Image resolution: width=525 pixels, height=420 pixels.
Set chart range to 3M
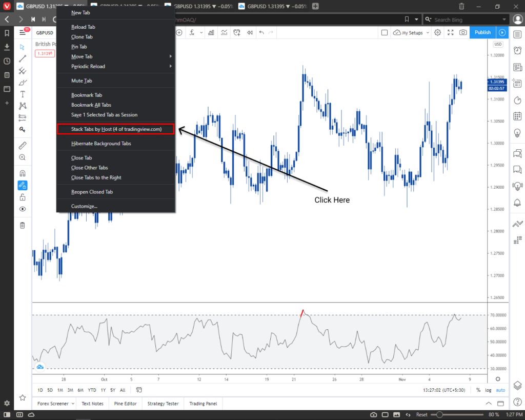(70, 390)
